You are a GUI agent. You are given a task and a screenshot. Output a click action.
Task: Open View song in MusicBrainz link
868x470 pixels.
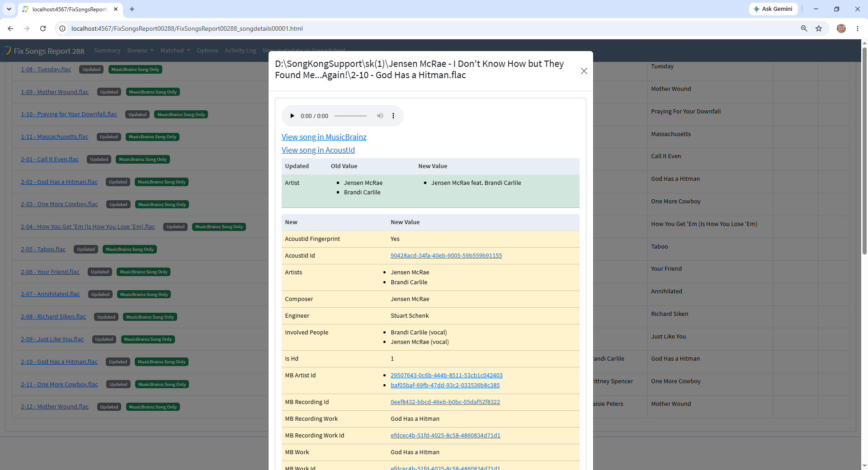tap(324, 137)
